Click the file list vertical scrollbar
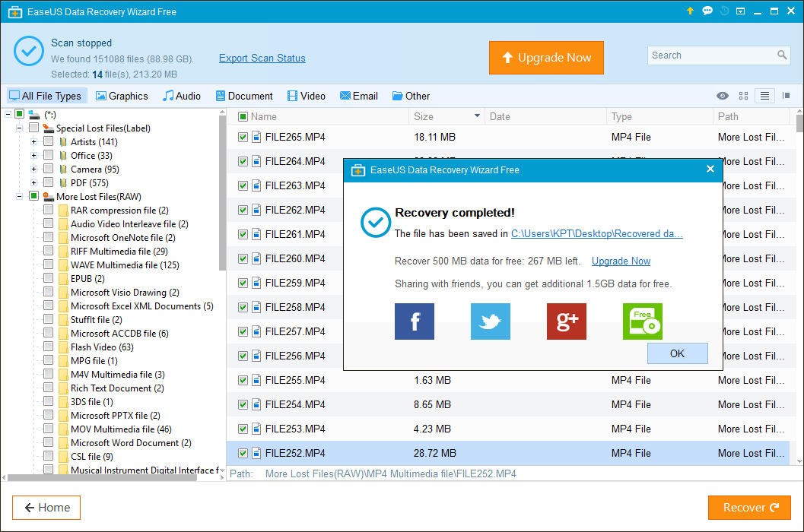 800,123
